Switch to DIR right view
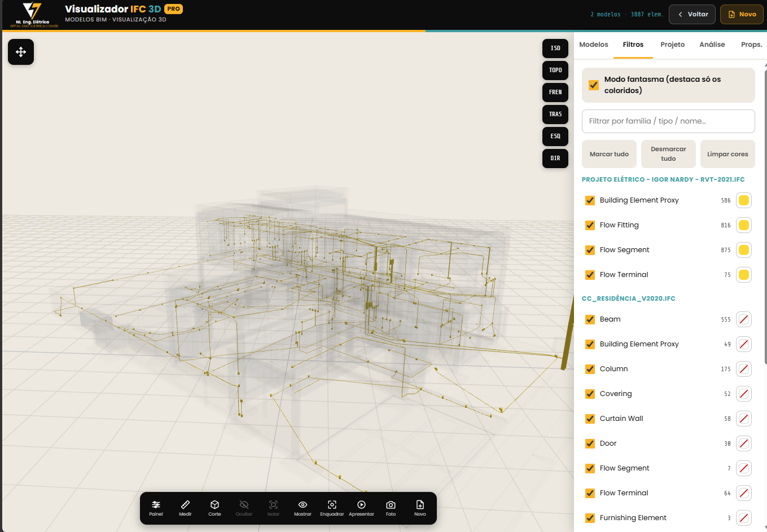The width and height of the screenshot is (767, 532). click(555, 158)
